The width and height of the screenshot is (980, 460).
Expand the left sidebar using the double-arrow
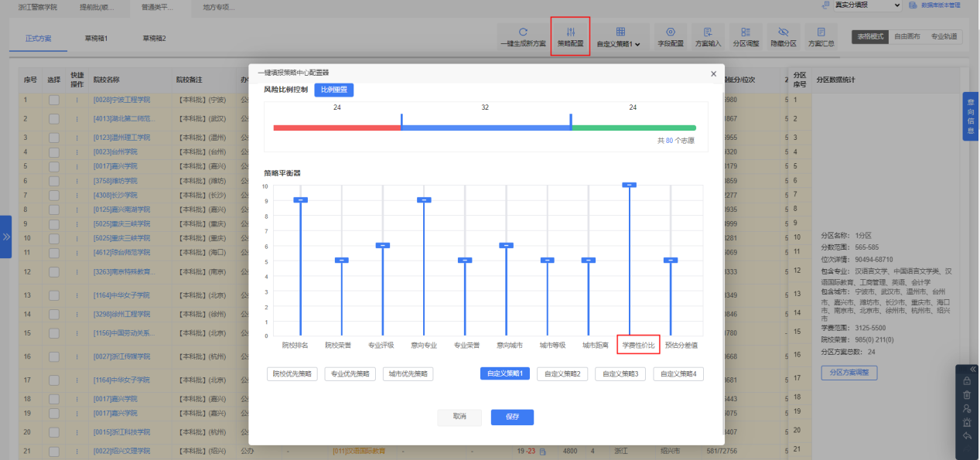pyautogui.click(x=6, y=237)
